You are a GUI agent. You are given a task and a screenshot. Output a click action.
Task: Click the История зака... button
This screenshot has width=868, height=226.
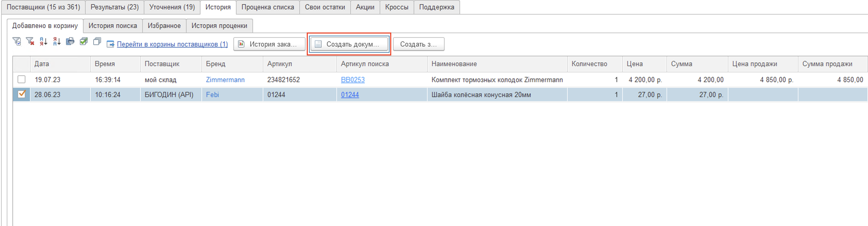click(x=269, y=44)
